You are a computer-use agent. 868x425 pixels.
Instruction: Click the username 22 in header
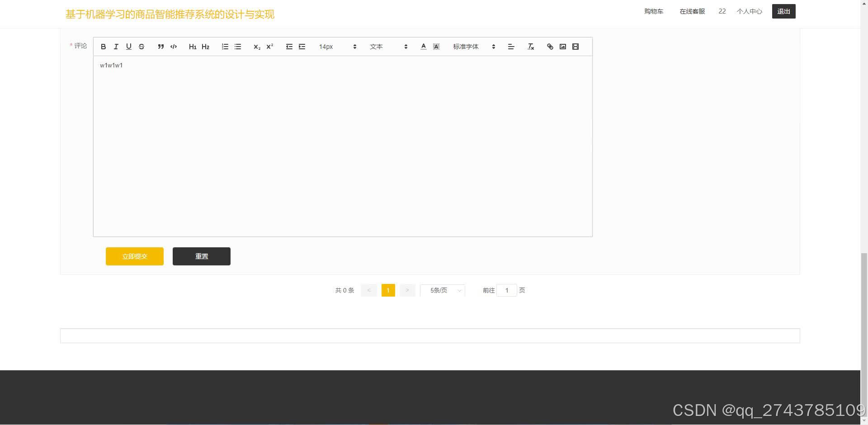(x=722, y=11)
